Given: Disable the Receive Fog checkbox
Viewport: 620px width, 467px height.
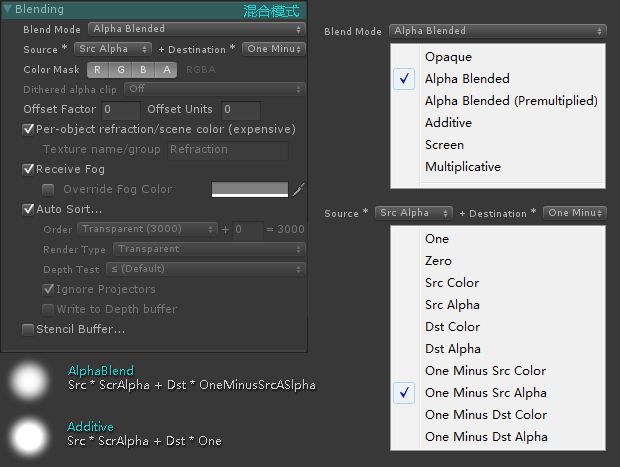Looking at the screenshot, I should coord(28,169).
